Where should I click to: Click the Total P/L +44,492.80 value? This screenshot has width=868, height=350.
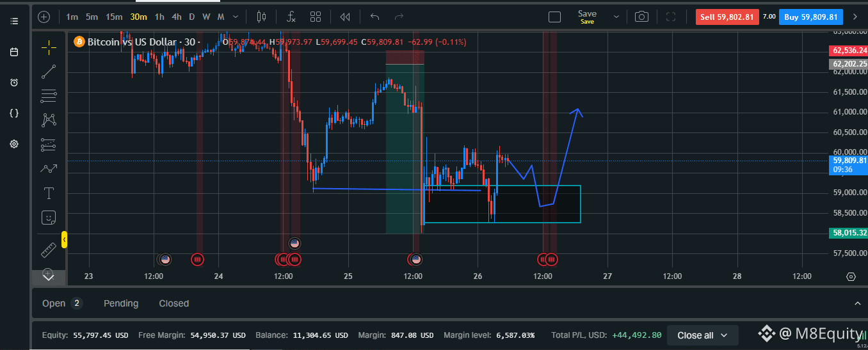pyautogui.click(x=636, y=335)
